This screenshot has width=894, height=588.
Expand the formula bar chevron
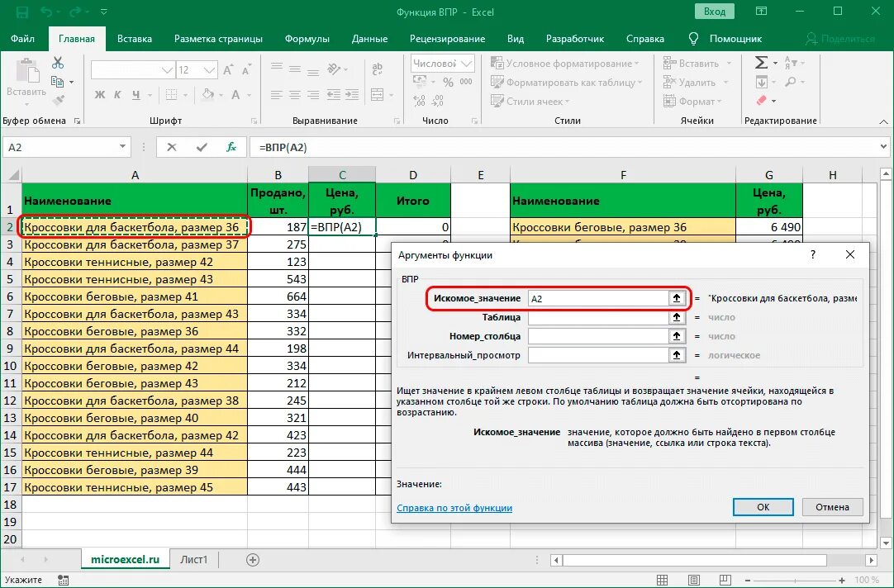(x=884, y=147)
